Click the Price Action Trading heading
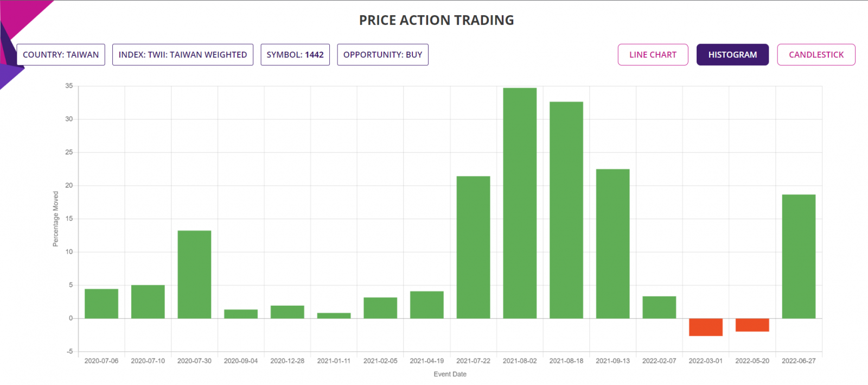The image size is (868, 385). click(437, 20)
